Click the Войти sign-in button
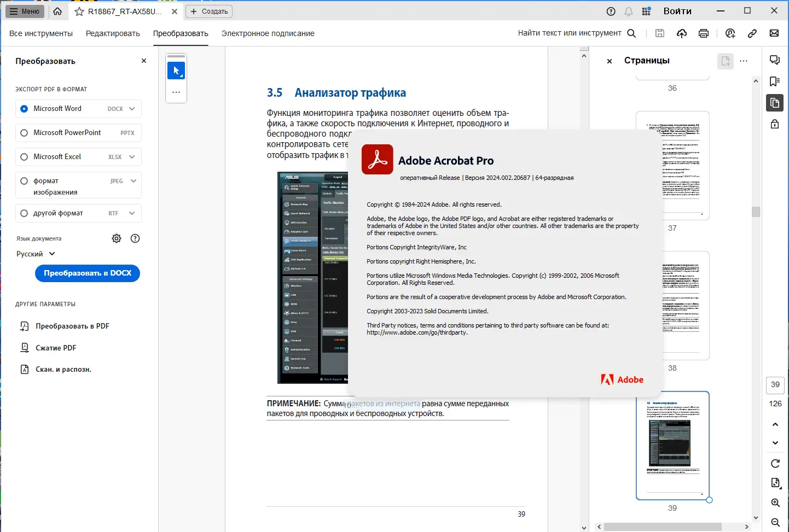Image resolution: width=789 pixels, height=532 pixels. point(677,11)
